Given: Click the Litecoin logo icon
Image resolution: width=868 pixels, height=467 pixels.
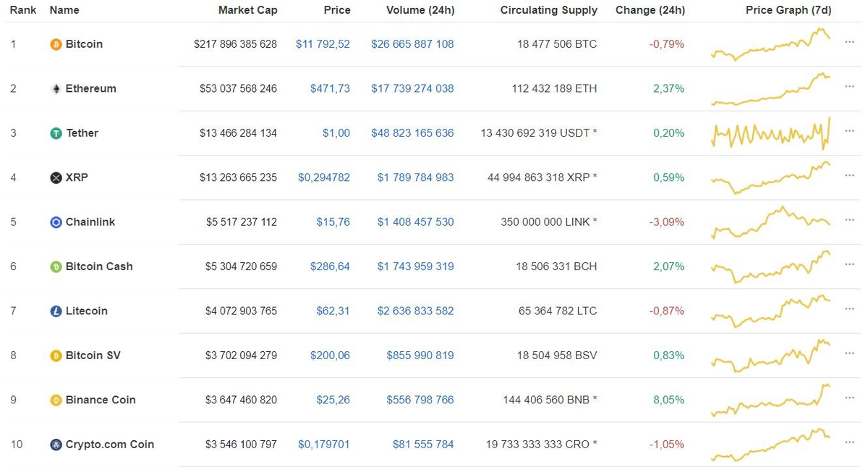Looking at the screenshot, I should [56, 311].
